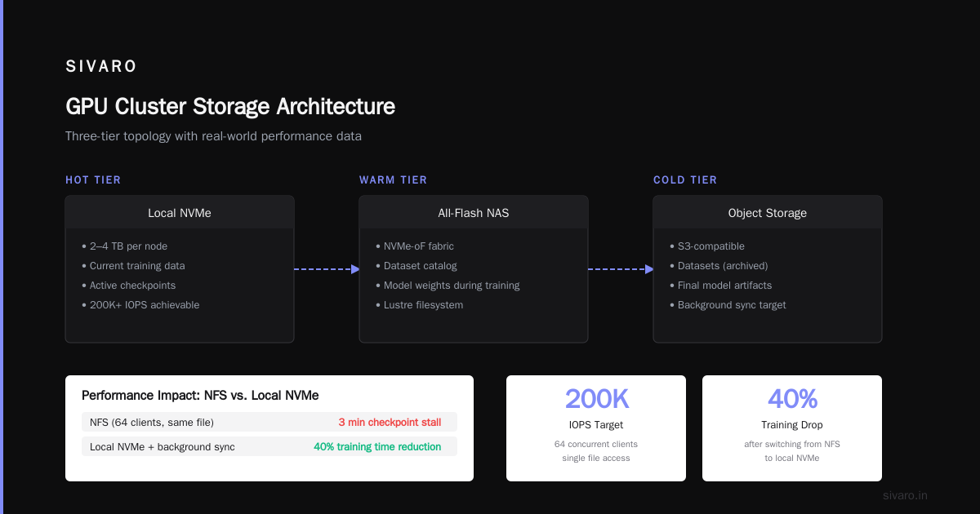Click the Background sync target bullet
The image size is (980, 514).
[x=728, y=305]
